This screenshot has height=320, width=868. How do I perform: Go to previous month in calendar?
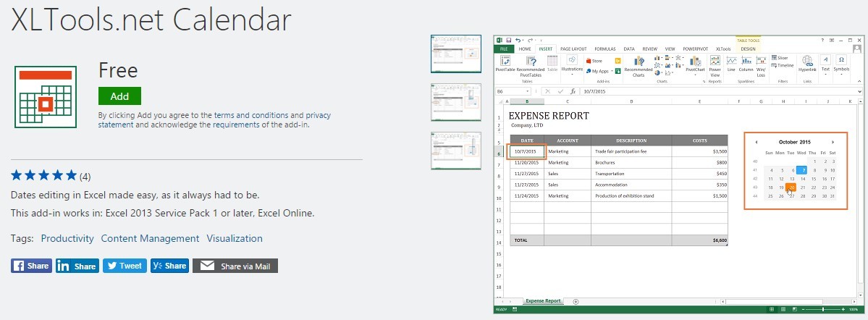click(757, 143)
